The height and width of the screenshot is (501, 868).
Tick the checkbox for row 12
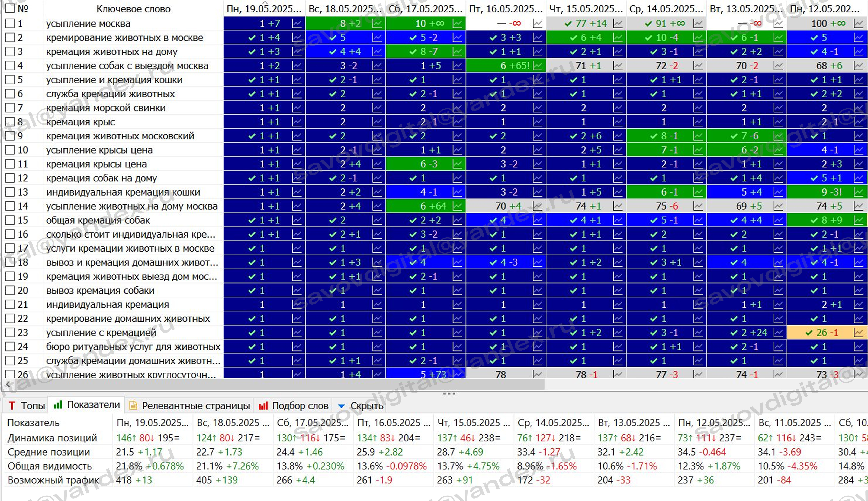[10, 178]
